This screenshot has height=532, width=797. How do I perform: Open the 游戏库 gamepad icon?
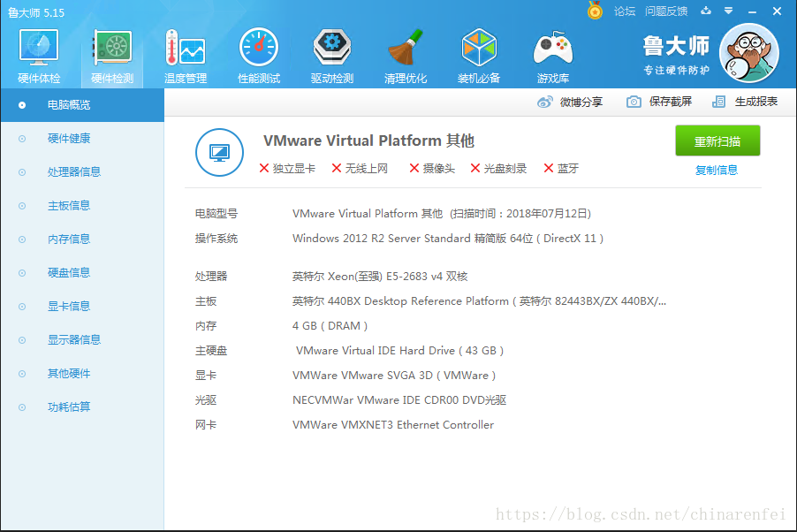click(x=552, y=48)
